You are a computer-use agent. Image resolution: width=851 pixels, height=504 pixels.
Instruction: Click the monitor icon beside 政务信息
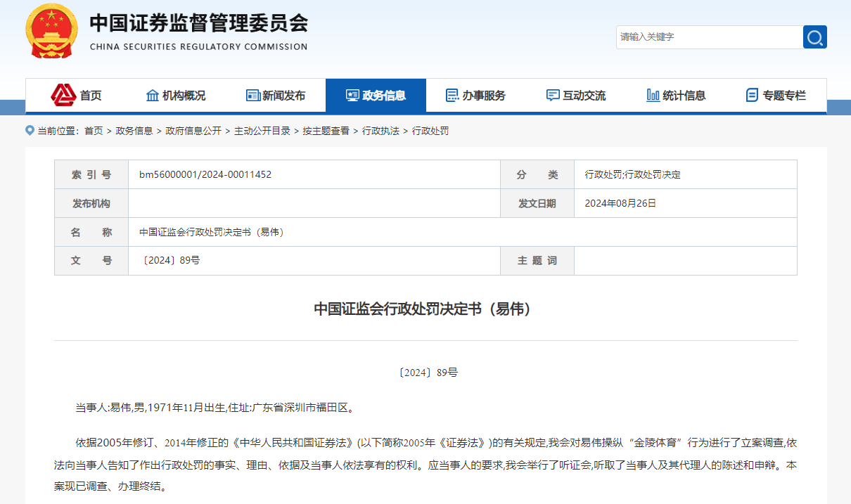point(352,96)
